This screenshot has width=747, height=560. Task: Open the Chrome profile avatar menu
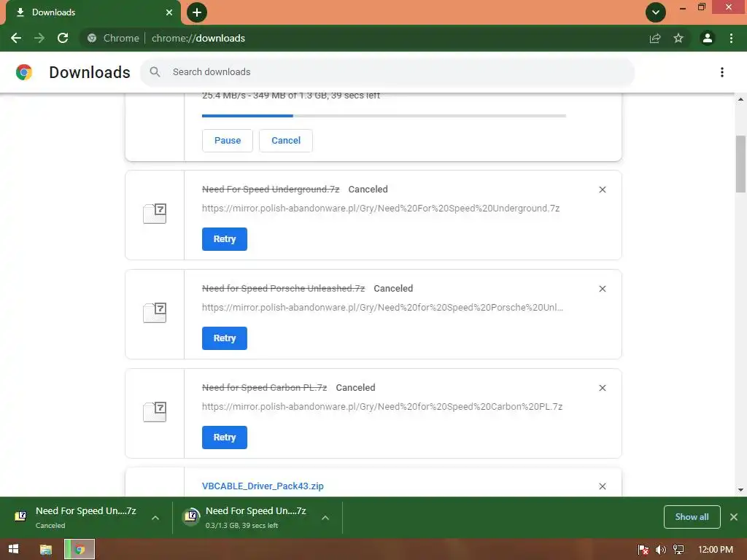[x=708, y=38]
